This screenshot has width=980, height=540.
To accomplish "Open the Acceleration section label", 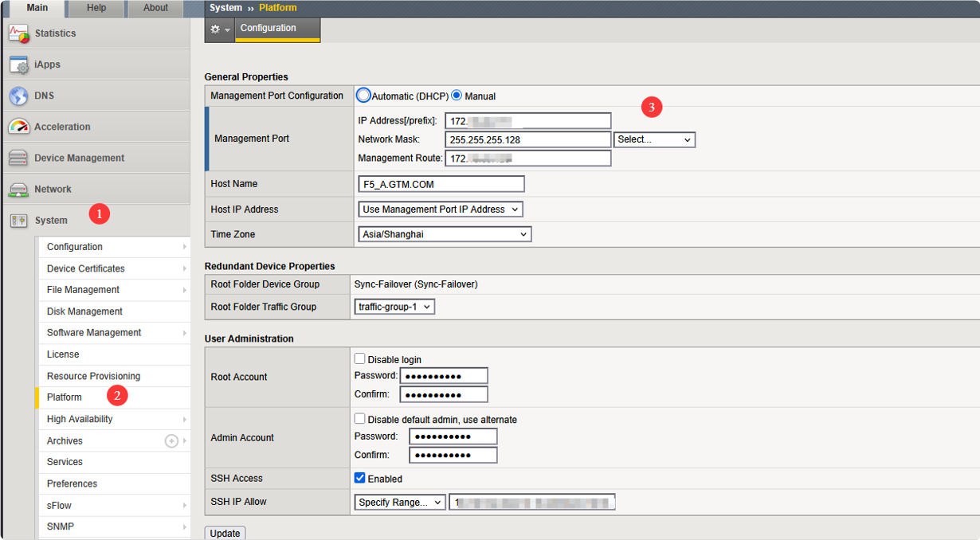I will tap(62, 127).
